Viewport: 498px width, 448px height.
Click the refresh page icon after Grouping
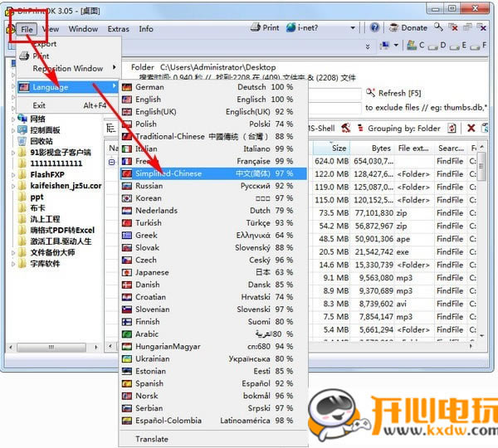452,129
